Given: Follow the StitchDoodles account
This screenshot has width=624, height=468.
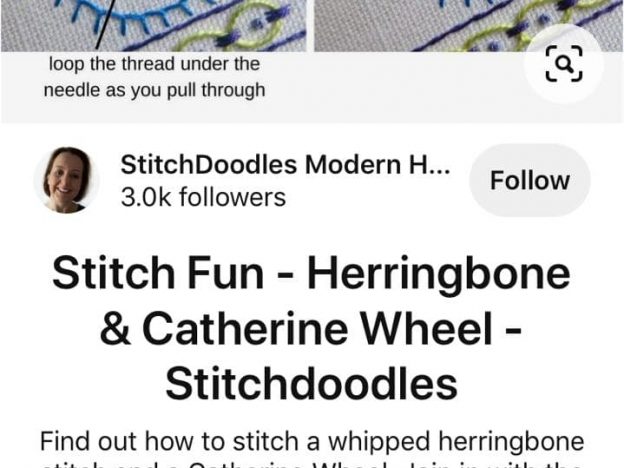Looking at the screenshot, I should point(530,180).
